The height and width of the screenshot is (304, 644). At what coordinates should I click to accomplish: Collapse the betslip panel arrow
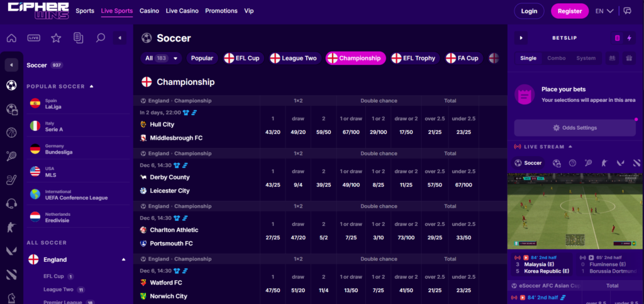(x=521, y=38)
